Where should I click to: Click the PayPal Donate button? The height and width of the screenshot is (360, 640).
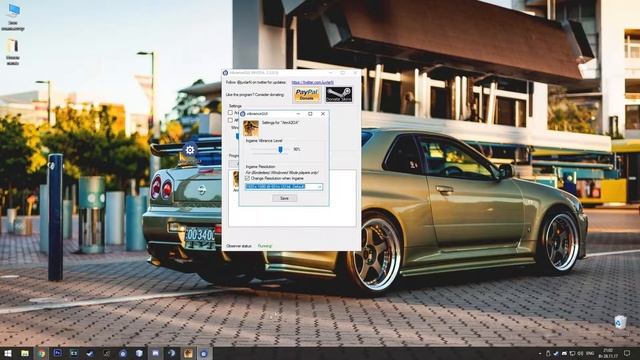point(307,95)
